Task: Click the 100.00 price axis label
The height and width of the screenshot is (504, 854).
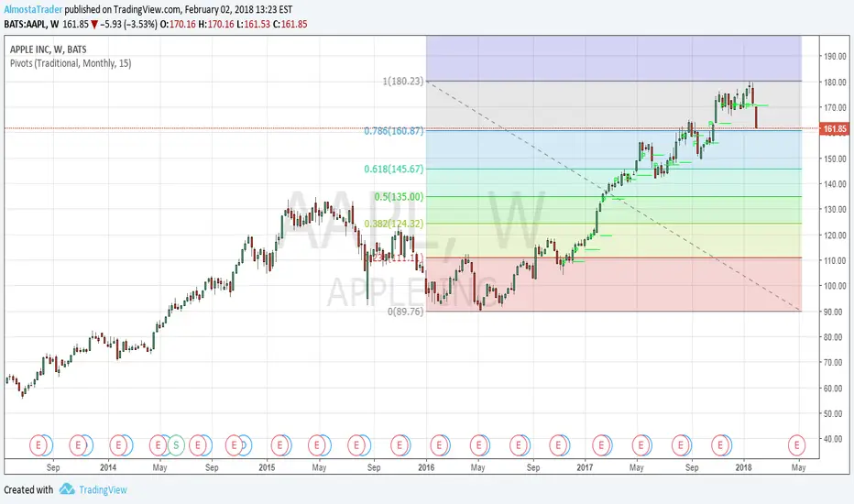Action: coord(835,286)
